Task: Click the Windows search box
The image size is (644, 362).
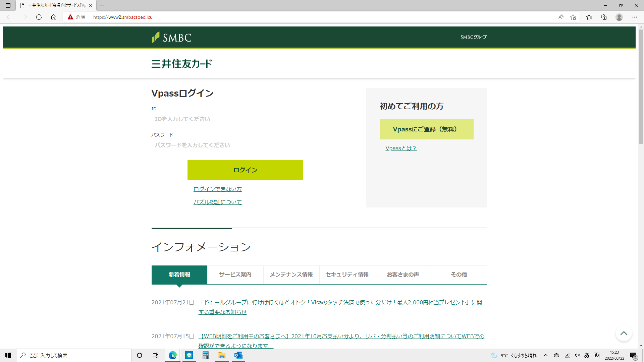Action: click(x=74, y=355)
